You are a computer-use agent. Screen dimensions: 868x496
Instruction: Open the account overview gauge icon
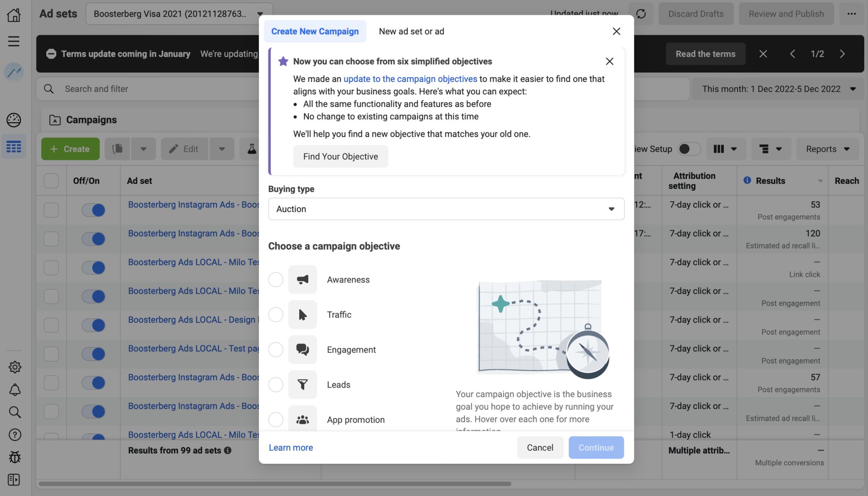tap(14, 120)
